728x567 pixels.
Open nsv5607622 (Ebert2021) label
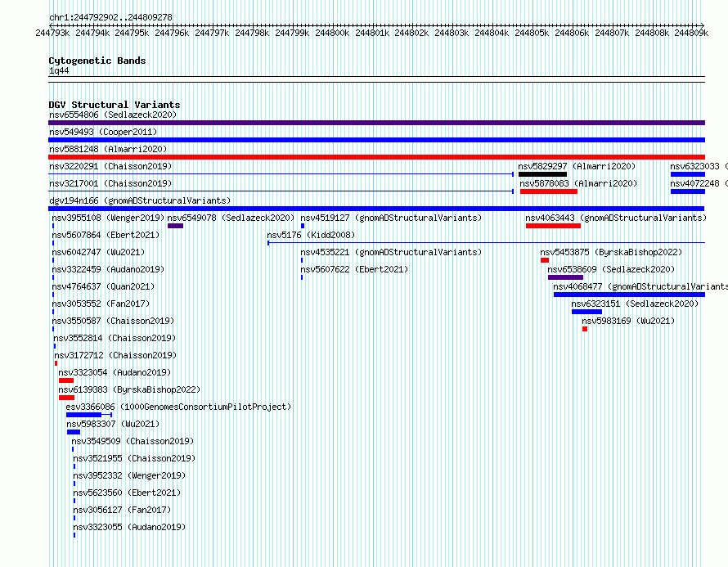click(x=354, y=269)
